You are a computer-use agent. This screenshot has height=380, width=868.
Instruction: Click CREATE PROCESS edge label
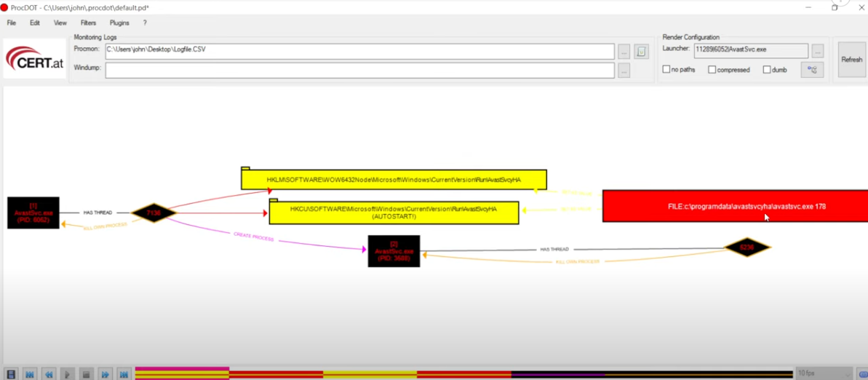253,237
